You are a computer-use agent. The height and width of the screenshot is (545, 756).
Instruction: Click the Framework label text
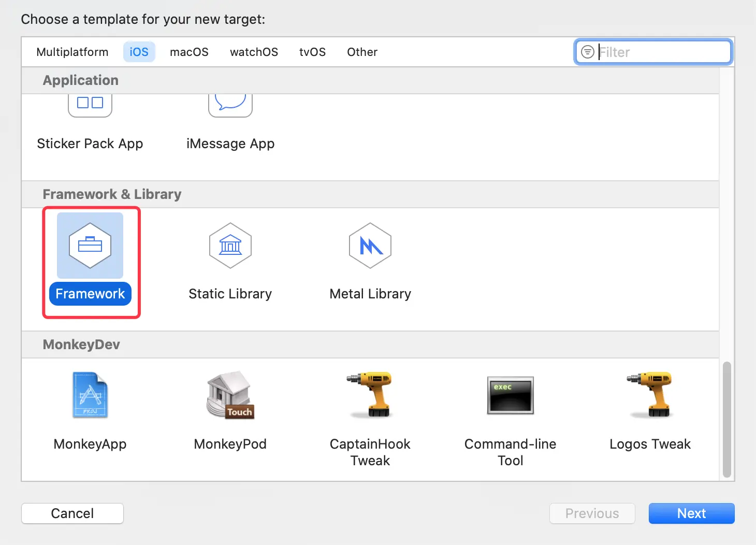[90, 294]
